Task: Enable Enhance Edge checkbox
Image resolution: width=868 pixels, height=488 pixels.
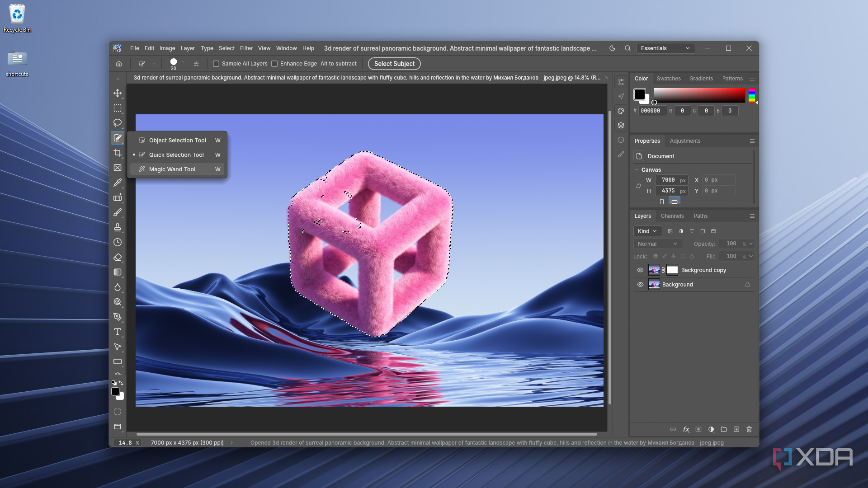Action: pyautogui.click(x=274, y=64)
